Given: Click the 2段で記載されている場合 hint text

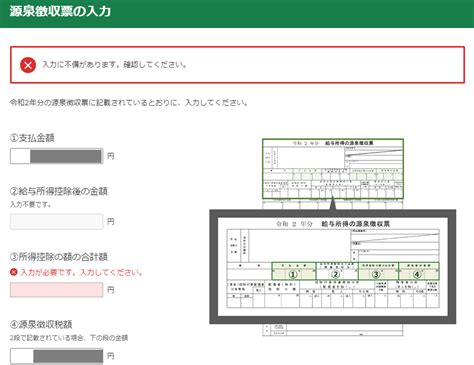Looking at the screenshot, I should coord(69,338).
